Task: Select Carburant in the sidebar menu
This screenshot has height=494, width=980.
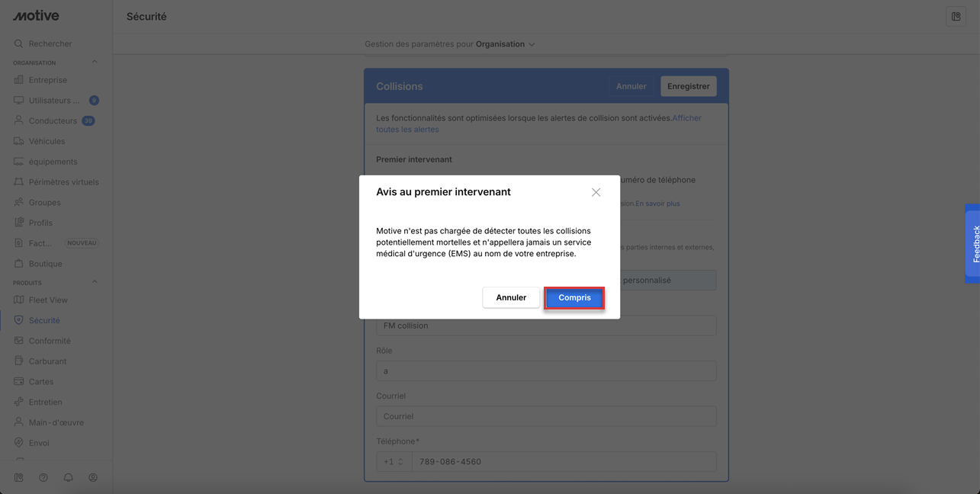Action: click(47, 361)
